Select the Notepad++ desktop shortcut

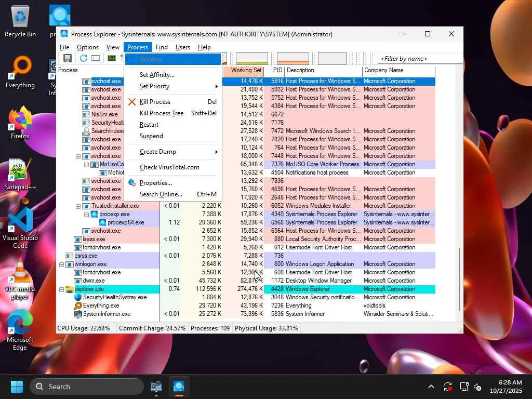pyautogui.click(x=20, y=174)
